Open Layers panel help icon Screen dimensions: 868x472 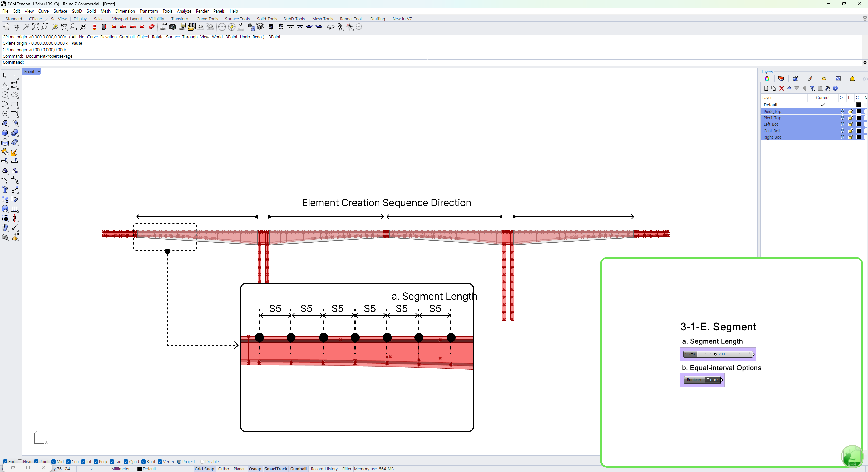pos(835,88)
